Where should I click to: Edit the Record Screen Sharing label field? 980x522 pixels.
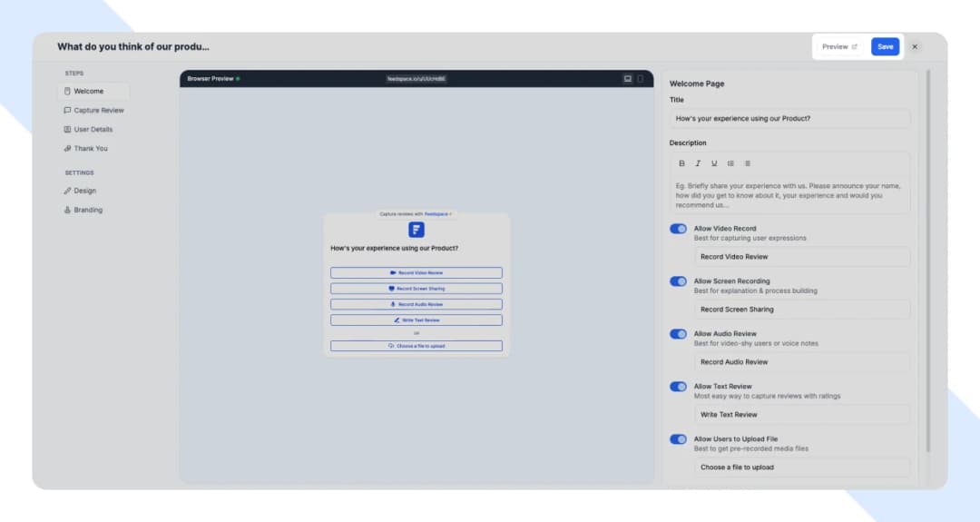[x=802, y=310]
